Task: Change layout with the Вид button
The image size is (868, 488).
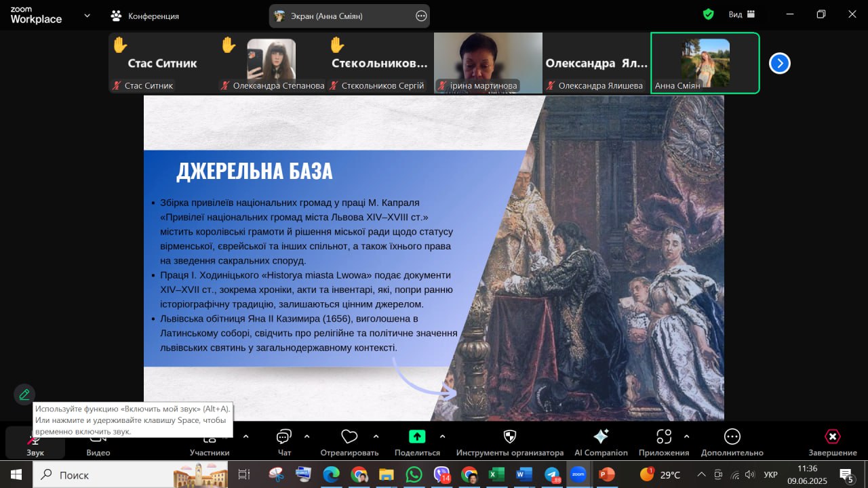Action: [x=741, y=14]
